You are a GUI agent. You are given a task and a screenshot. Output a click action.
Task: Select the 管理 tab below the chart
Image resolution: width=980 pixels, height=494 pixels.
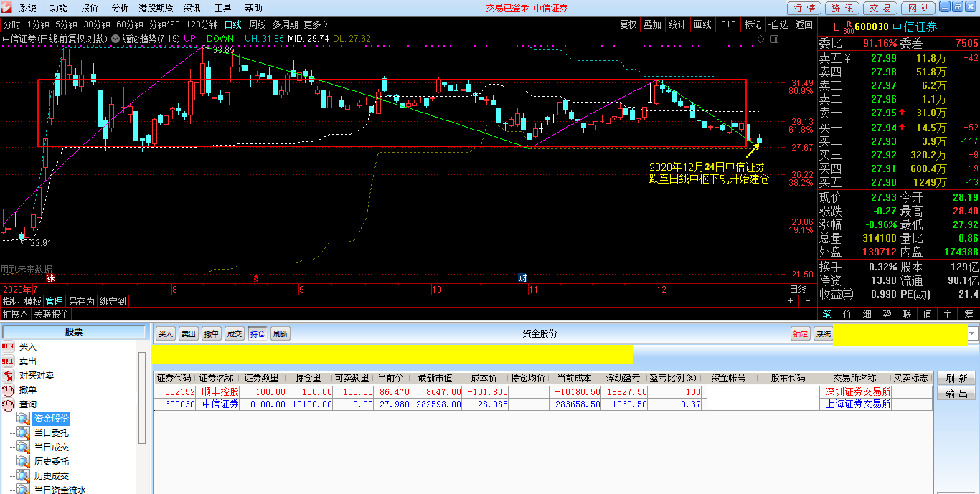tap(55, 302)
